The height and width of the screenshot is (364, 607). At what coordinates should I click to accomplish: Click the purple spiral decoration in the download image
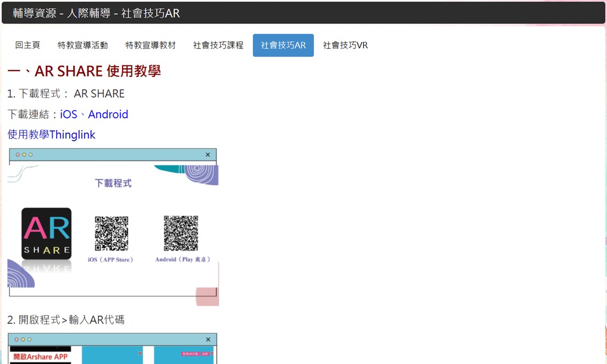(x=201, y=174)
